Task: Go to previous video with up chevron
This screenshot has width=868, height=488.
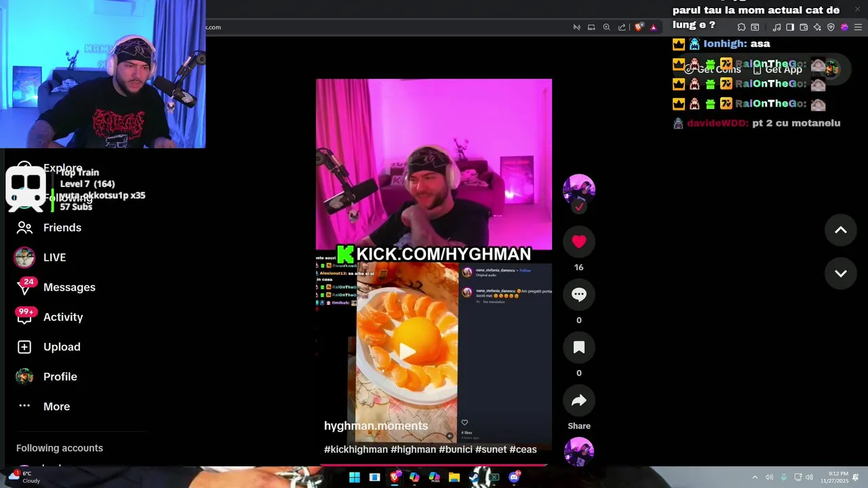Action: [840, 230]
